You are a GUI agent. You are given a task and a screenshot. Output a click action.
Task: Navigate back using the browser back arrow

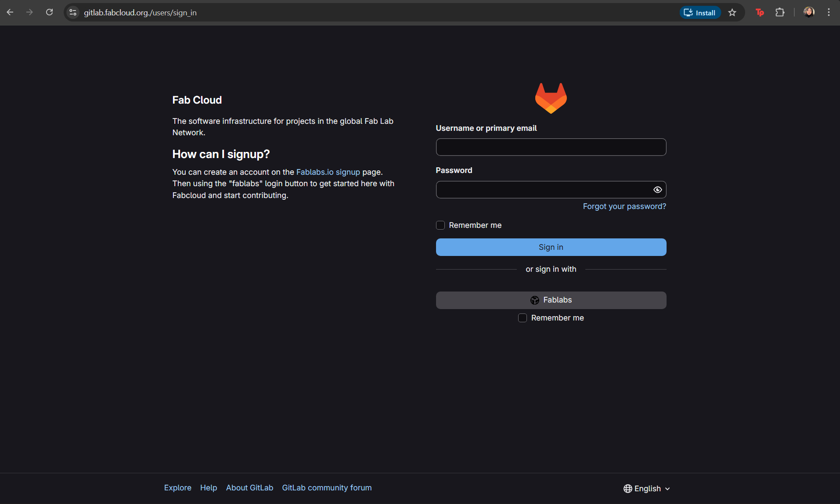click(x=10, y=12)
